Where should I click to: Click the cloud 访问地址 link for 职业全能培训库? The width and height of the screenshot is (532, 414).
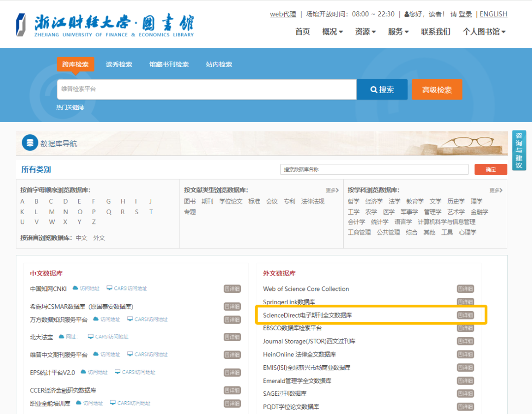(89, 403)
